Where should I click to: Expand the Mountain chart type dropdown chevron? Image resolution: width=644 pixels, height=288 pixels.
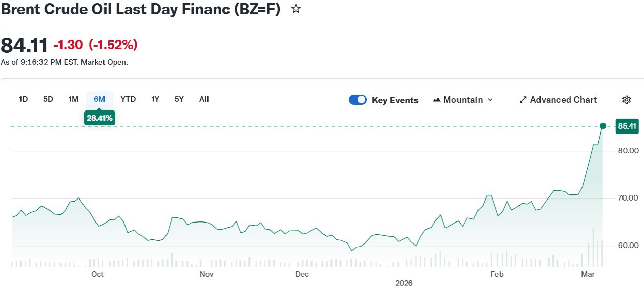point(490,100)
